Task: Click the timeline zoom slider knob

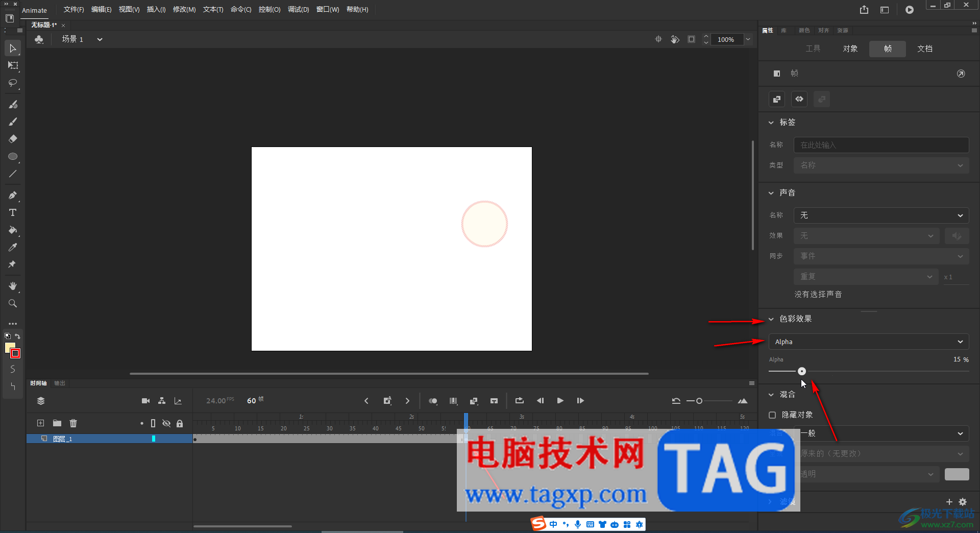Action: tap(699, 401)
